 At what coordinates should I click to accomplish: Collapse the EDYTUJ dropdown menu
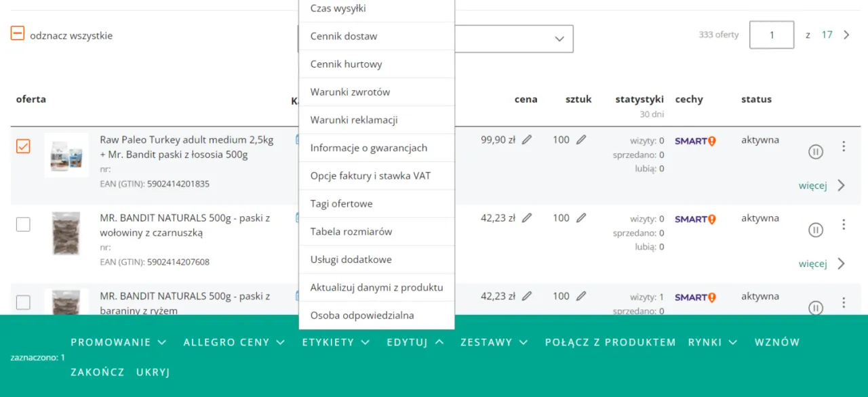415,342
